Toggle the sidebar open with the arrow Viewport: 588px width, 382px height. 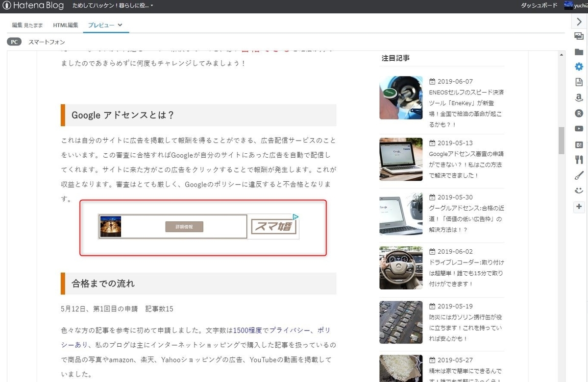click(579, 21)
